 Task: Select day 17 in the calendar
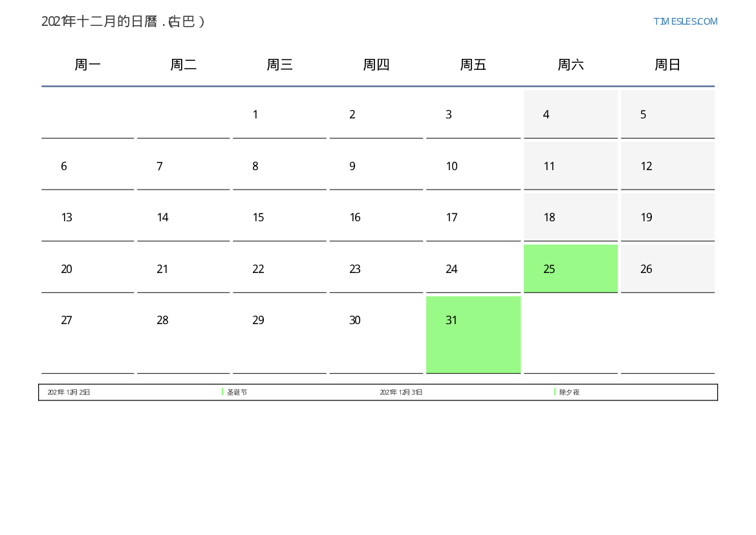click(473, 217)
